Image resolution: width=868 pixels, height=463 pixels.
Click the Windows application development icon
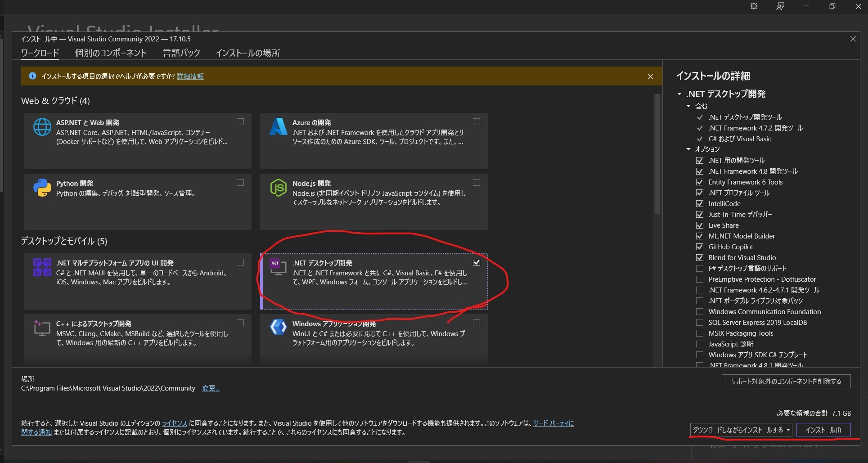pyautogui.click(x=278, y=327)
